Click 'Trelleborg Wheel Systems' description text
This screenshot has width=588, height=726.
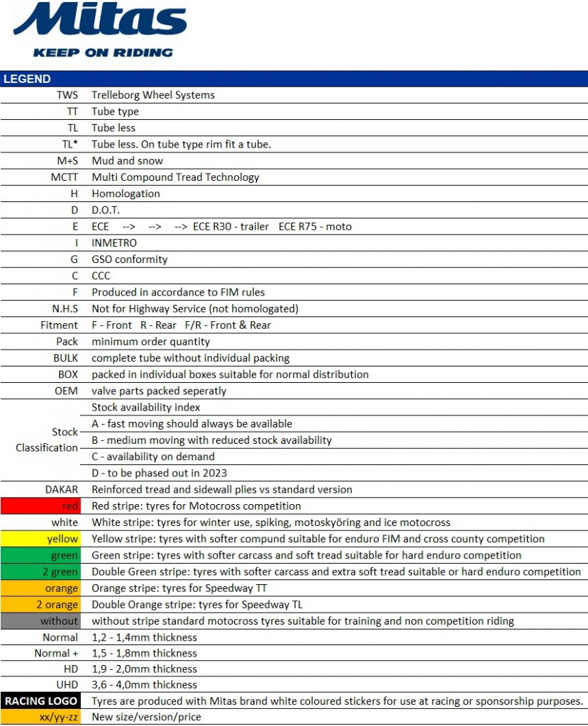(x=153, y=95)
